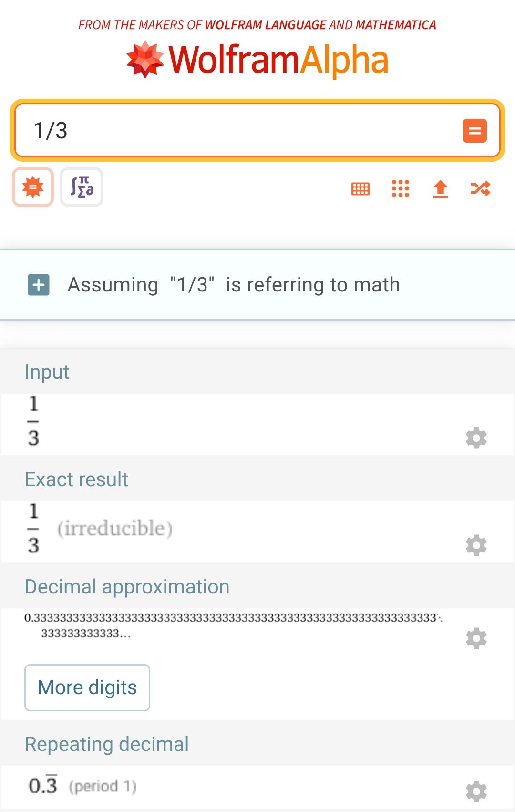Open the Repeating decimal settings gear
515x812 pixels.
[476, 791]
